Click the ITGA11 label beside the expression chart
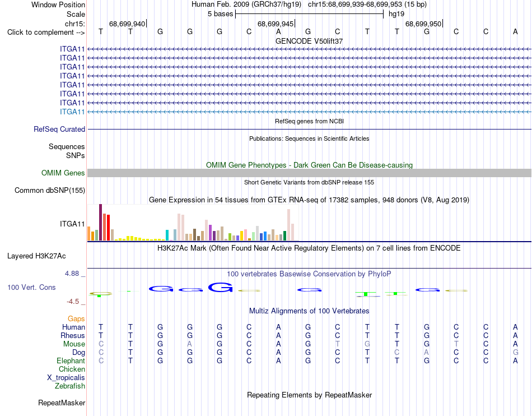 (72, 224)
